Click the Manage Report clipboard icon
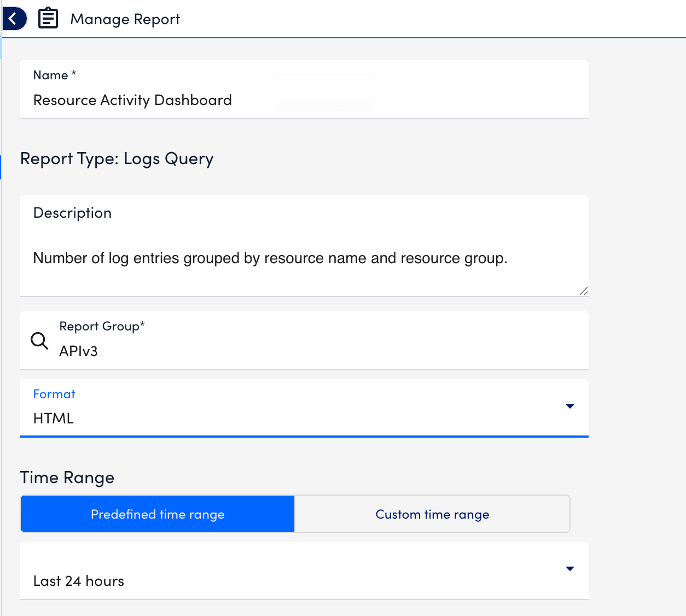Viewport: 686px width, 616px height. pyautogui.click(x=48, y=19)
